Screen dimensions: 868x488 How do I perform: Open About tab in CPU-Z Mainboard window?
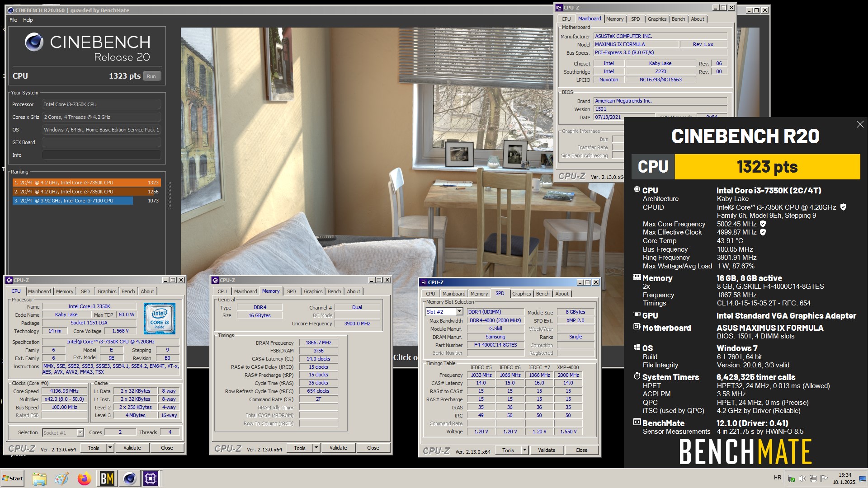[697, 19]
